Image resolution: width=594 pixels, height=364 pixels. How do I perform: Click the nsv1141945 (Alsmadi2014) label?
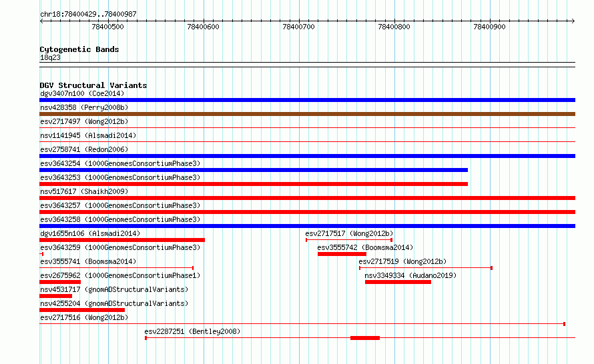click(x=88, y=135)
